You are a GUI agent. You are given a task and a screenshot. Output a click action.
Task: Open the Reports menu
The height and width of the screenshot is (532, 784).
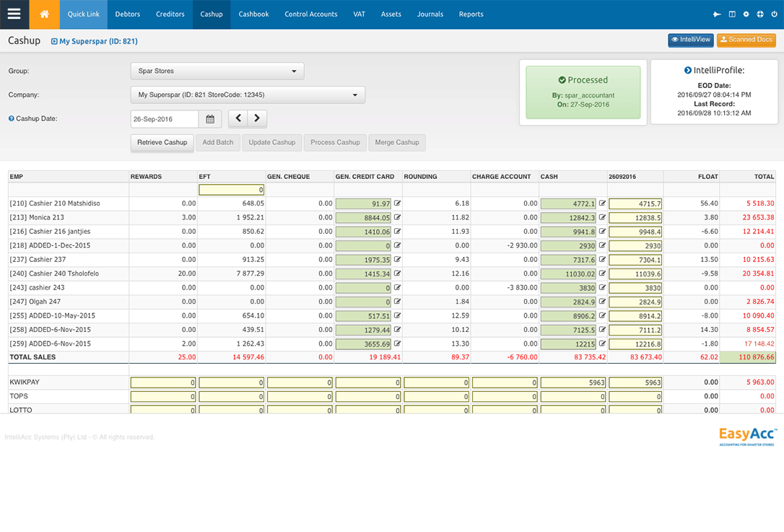click(x=471, y=14)
